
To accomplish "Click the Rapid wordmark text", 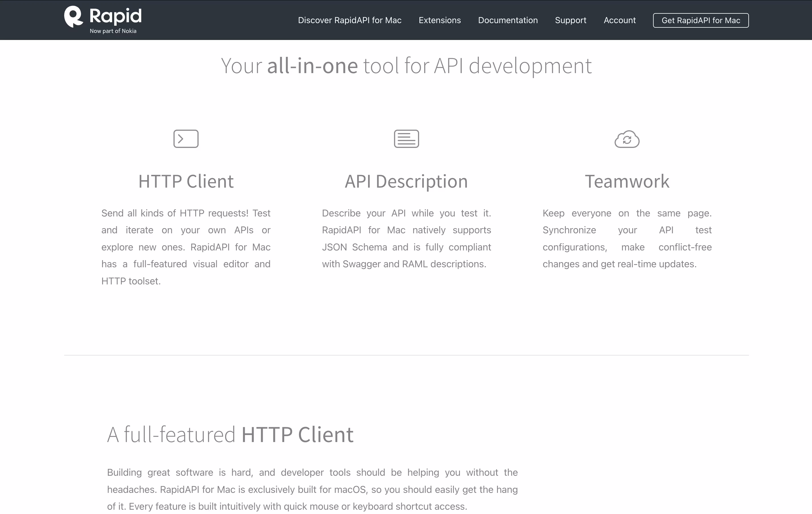I will (x=115, y=15).
